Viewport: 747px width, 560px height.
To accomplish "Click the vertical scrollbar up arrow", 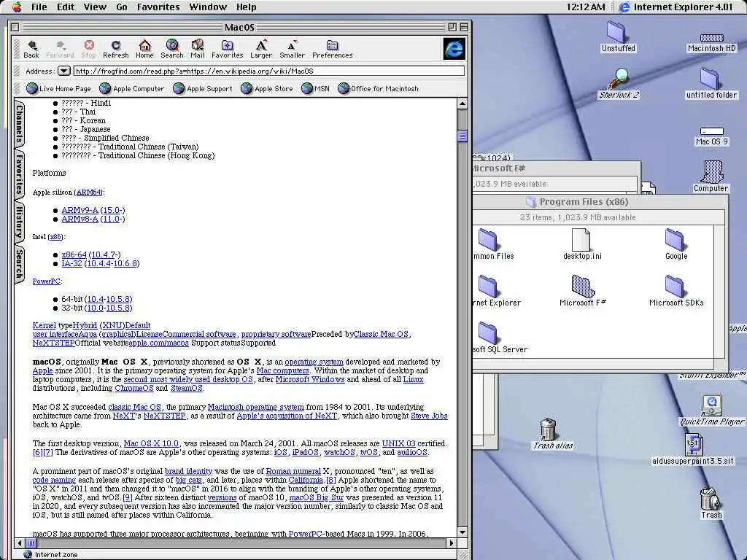I will click(462, 104).
